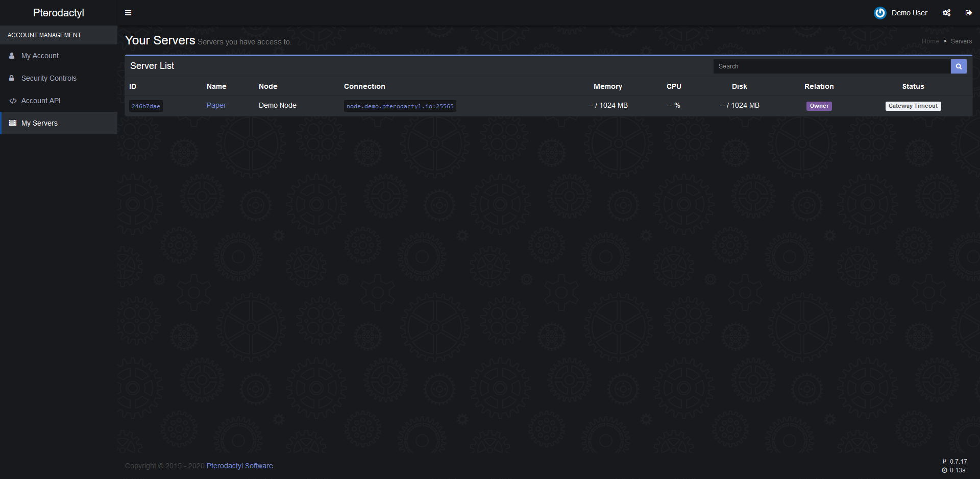Click the Owner relation badge

(x=819, y=106)
